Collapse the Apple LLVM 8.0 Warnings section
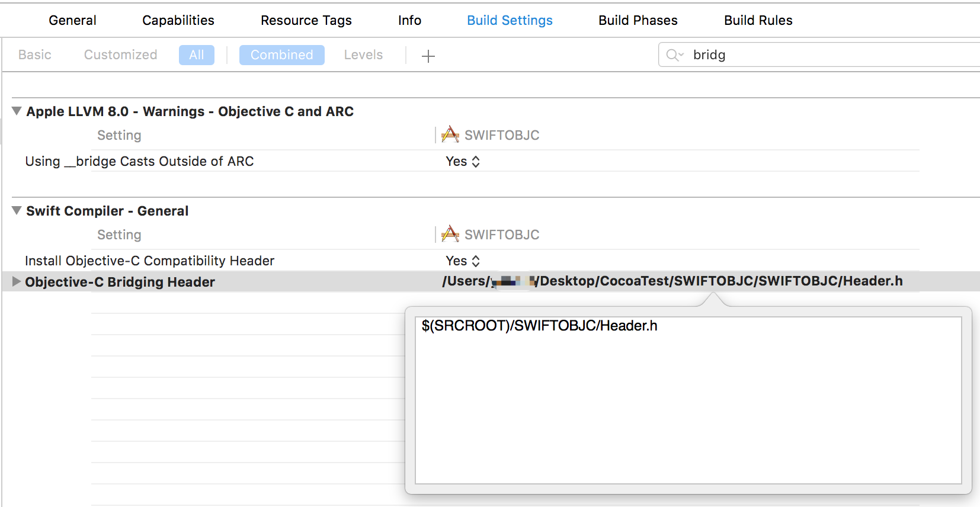This screenshot has height=507, width=980. pos(17,111)
